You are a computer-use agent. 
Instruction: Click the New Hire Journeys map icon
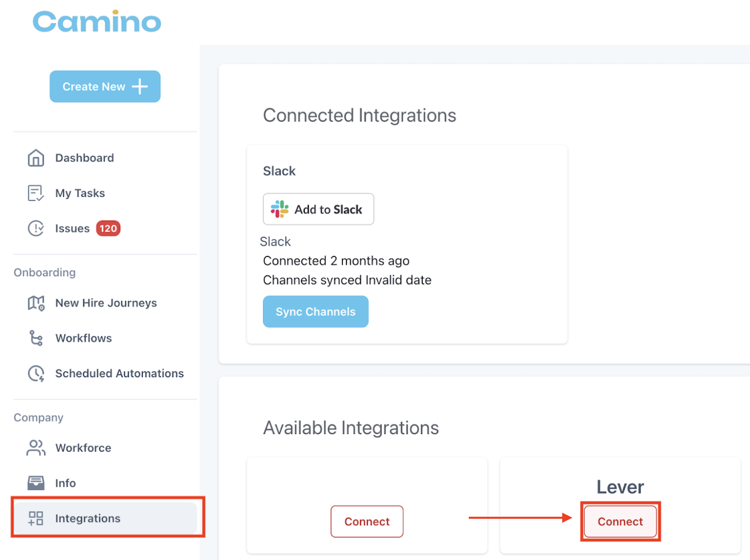pyautogui.click(x=36, y=303)
